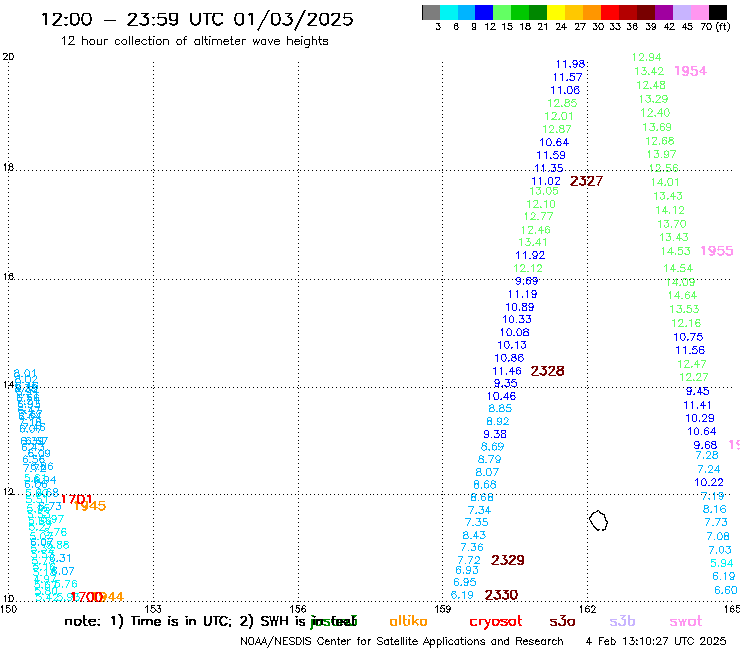The height and width of the screenshot is (650, 740).
Task: Click wave height value 11.92
Action: (530, 255)
